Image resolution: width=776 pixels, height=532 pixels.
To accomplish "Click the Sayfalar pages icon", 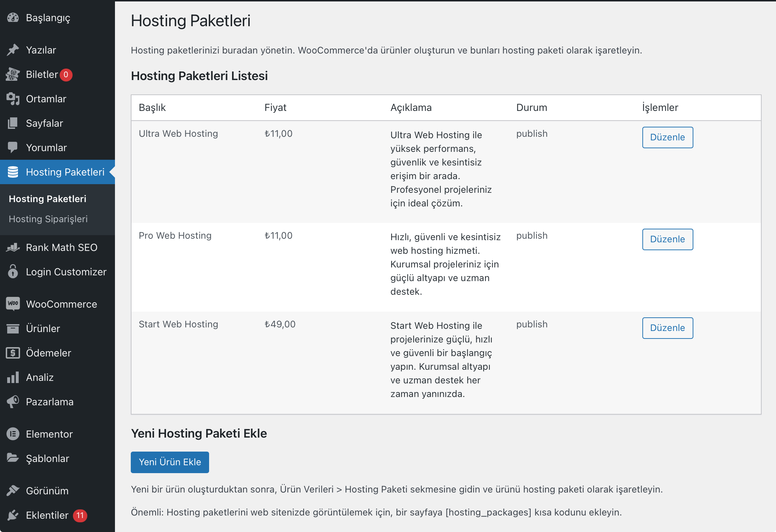I will pyautogui.click(x=13, y=123).
